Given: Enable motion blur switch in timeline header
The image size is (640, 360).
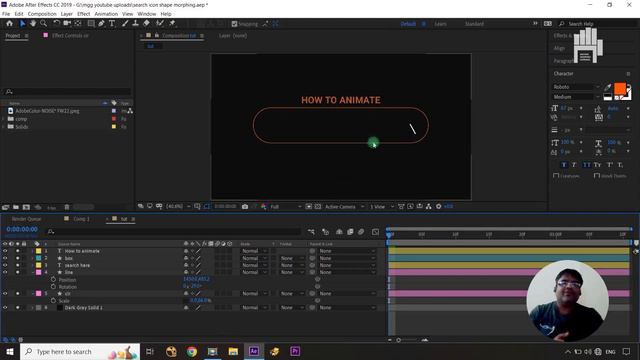Looking at the screenshot, I should click(x=361, y=232).
